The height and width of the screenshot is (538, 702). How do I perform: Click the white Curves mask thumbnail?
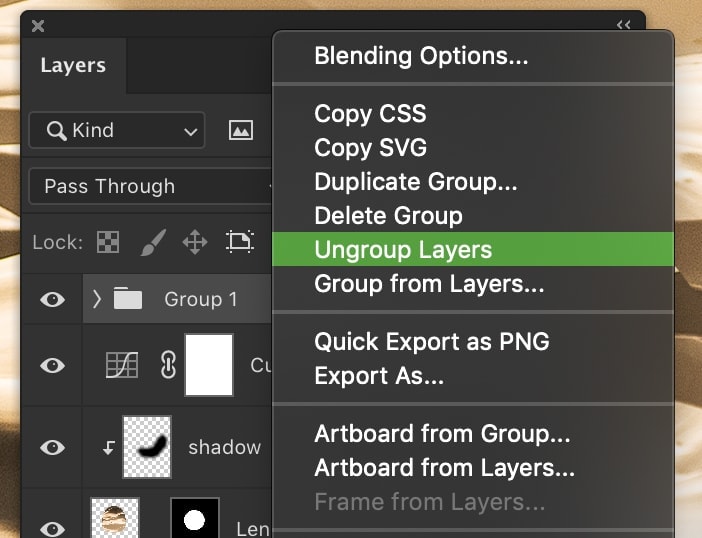coord(209,365)
